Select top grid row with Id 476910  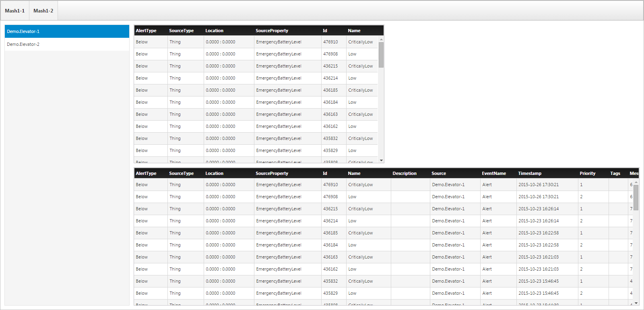(x=256, y=42)
